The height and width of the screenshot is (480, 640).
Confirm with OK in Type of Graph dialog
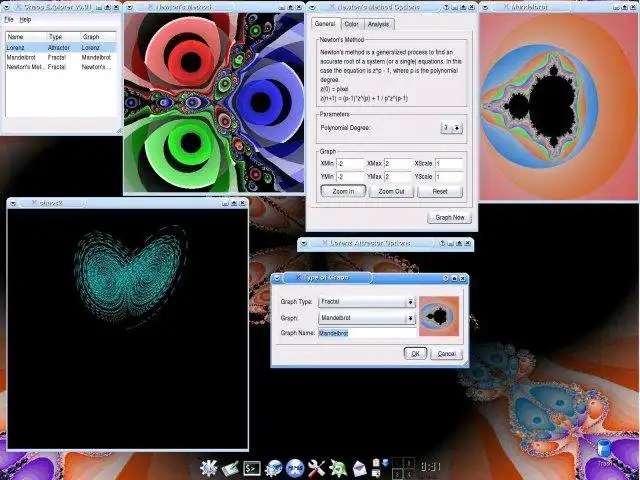click(x=415, y=353)
